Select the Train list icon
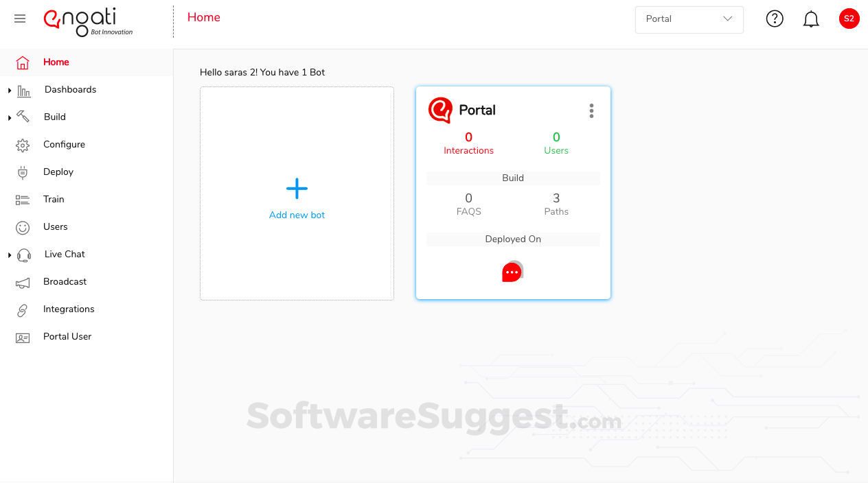The width and height of the screenshot is (868, 483). click(21, 199)
